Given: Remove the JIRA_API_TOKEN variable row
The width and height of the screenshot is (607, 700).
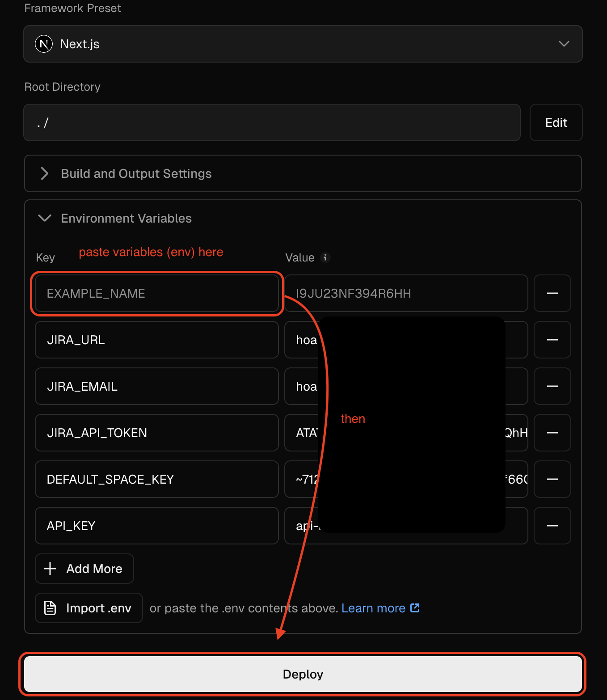Looking at the screenshot, I should (552, 433).
